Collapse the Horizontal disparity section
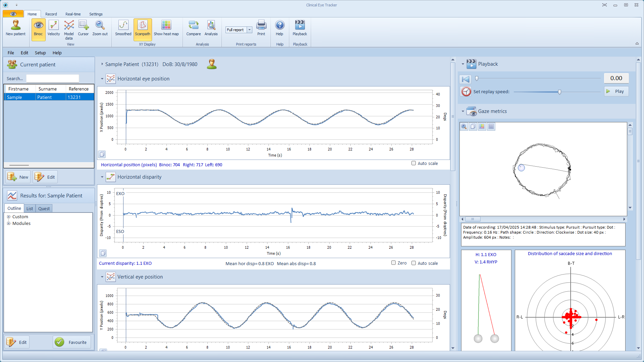 click(102, 177)
